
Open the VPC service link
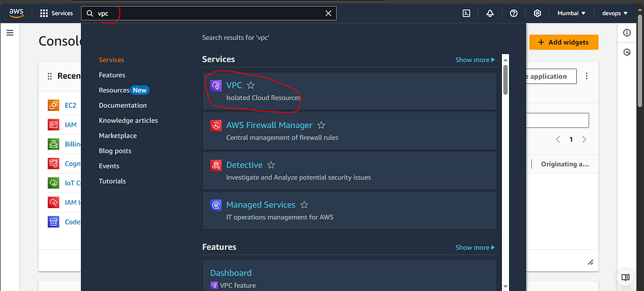234,85
